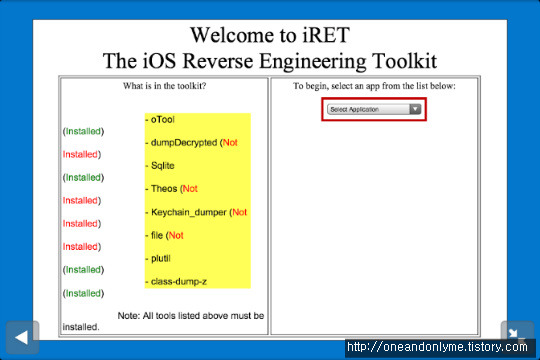Click green '(Installed)' status below class-dump-z
540x360 pixels.
(x=83, y=293)
